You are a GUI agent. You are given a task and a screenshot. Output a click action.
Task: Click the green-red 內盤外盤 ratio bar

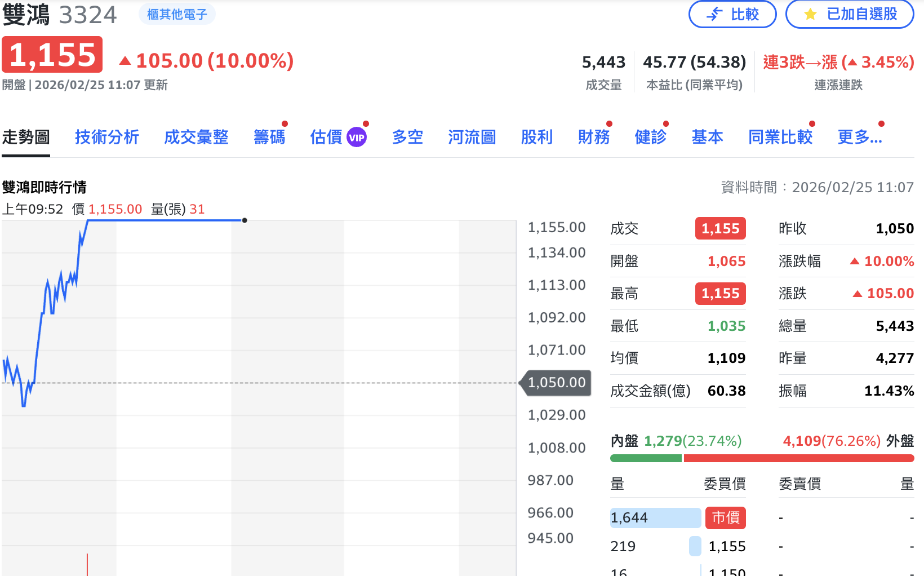point(762,458)
